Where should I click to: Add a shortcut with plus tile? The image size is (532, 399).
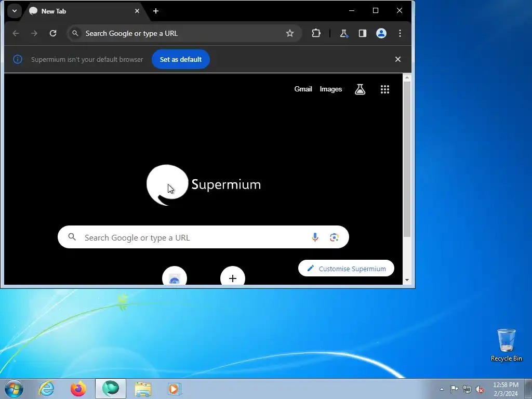tap(233, 276)
